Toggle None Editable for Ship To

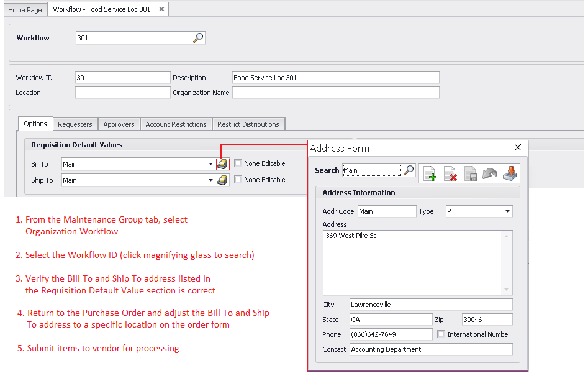238,180
